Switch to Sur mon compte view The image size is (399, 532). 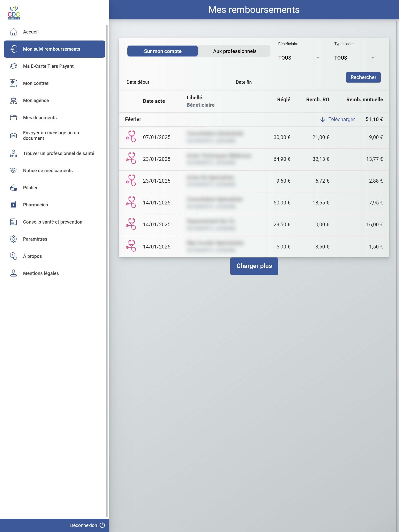[x=163, y=51]
